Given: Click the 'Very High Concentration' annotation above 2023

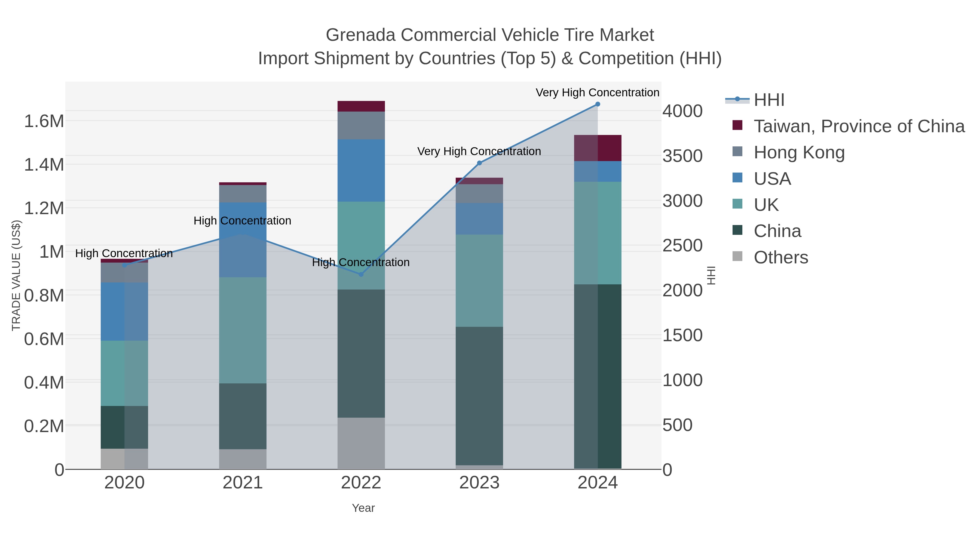Looking at the screenshot, I should point(479,151).
